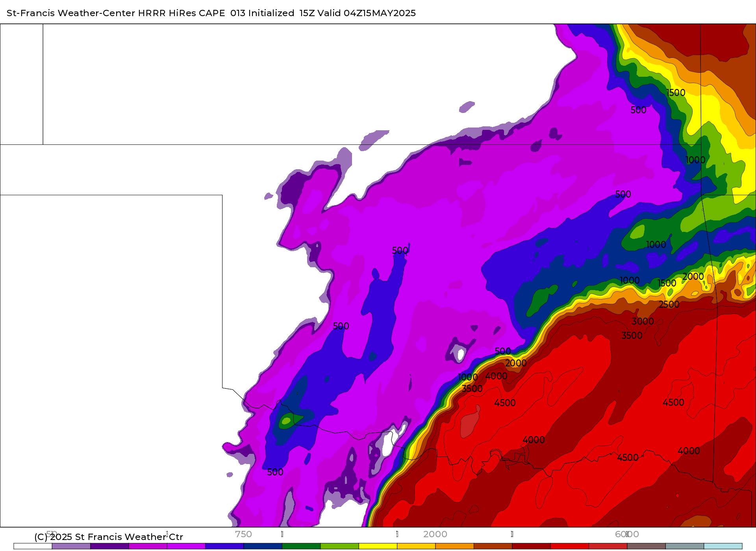Click the pale light-blue legend swatch
756x551 pixels.
pos(723,546)
